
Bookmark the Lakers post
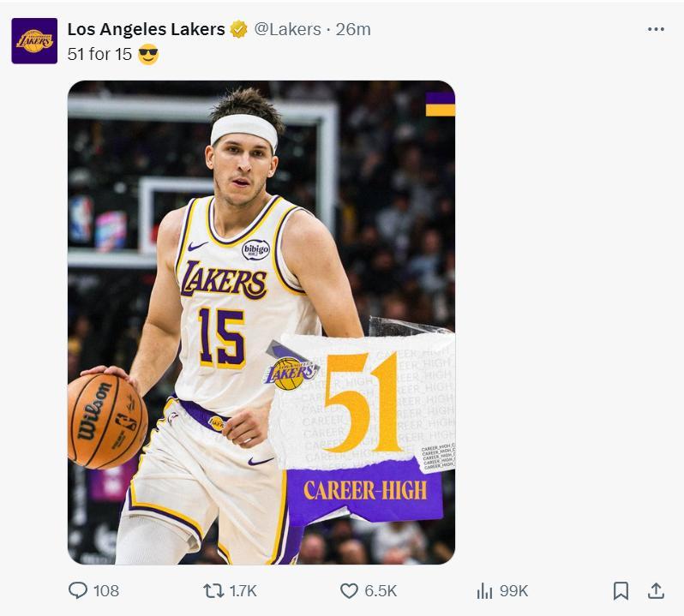[621, 590]
